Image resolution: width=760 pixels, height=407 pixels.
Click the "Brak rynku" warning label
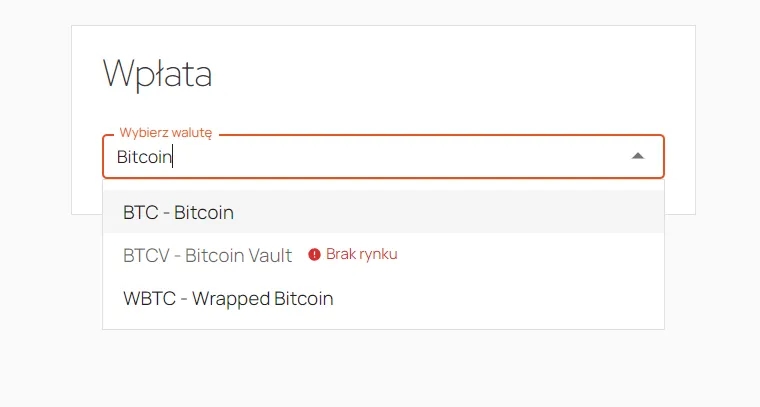[362, 254]
